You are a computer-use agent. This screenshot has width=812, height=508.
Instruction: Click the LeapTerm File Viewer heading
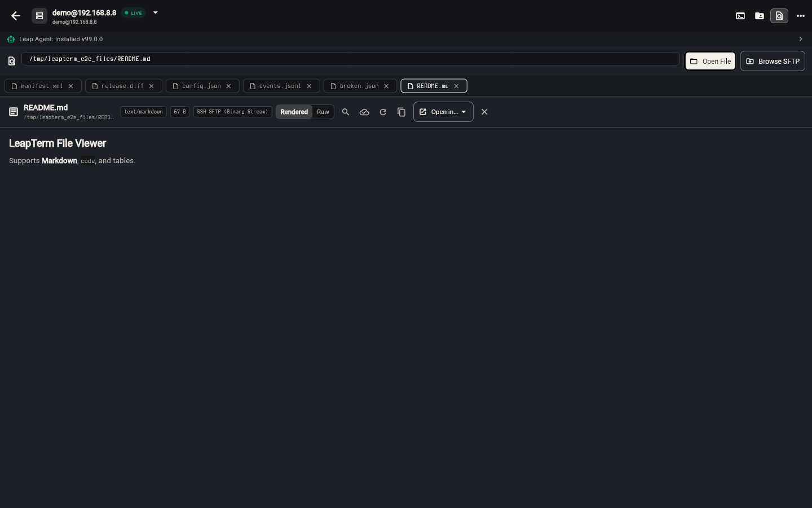(58, 143)
